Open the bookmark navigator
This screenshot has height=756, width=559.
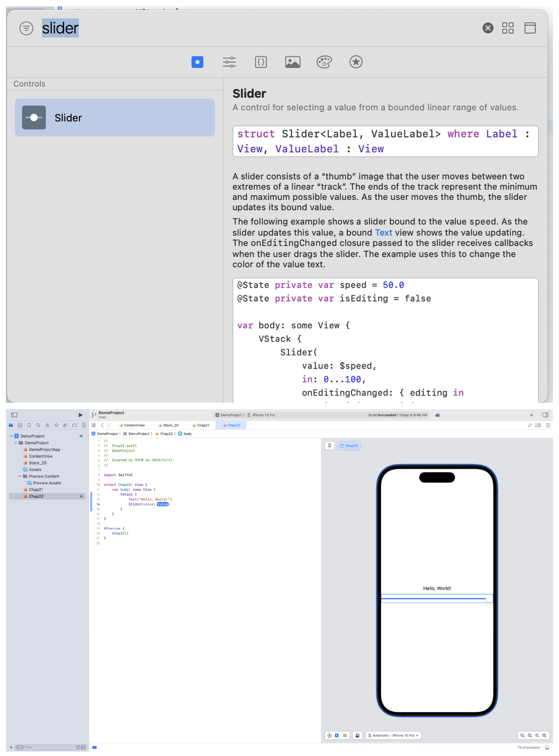click(x=29, y=425)
